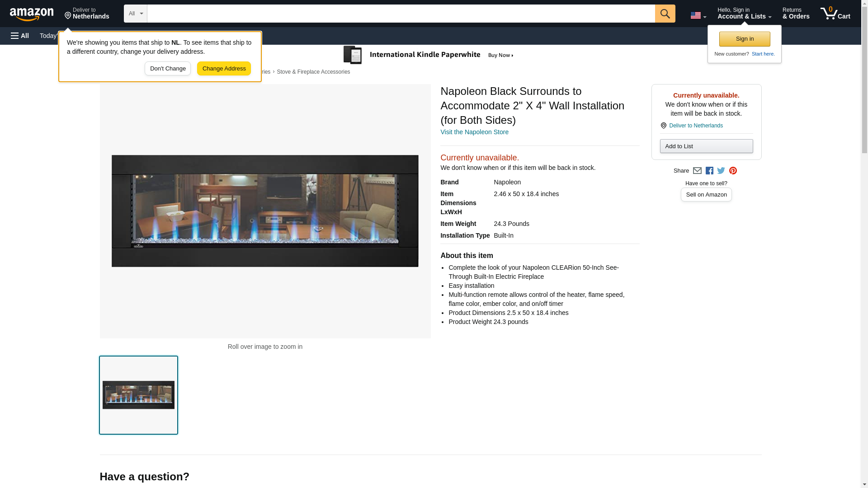
Task: Open Visit the Napoleon Store link
Action: [x=474, y=132]
